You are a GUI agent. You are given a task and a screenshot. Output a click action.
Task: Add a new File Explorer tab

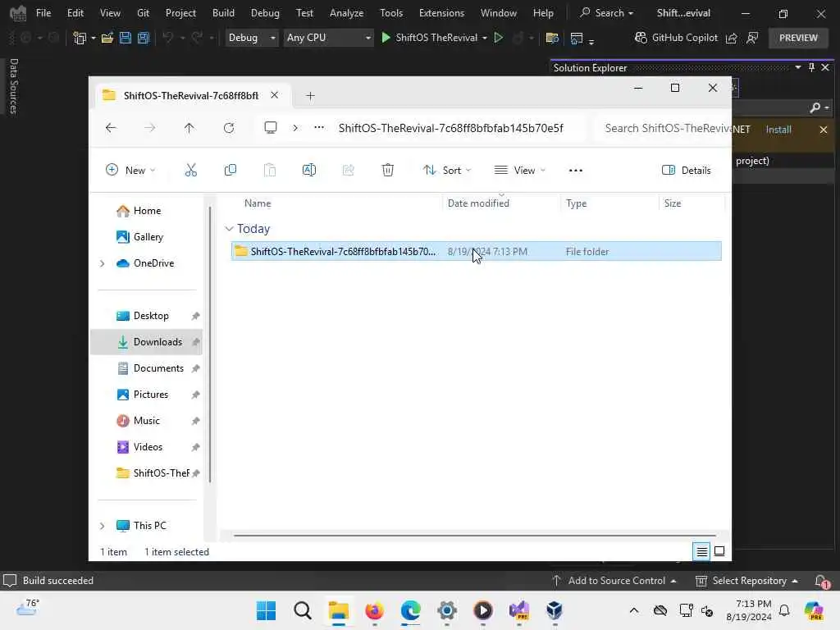(x=310, y=96)
